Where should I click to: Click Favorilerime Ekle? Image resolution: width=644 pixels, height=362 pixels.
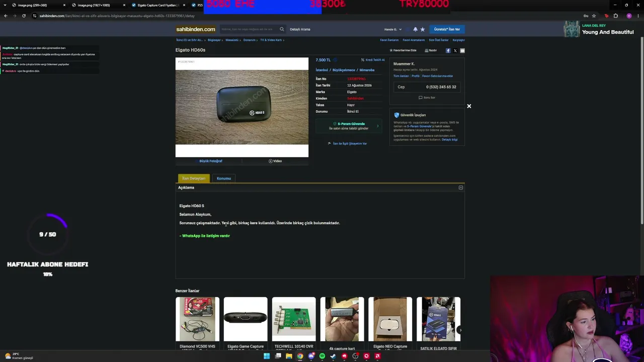coord(403,50)
